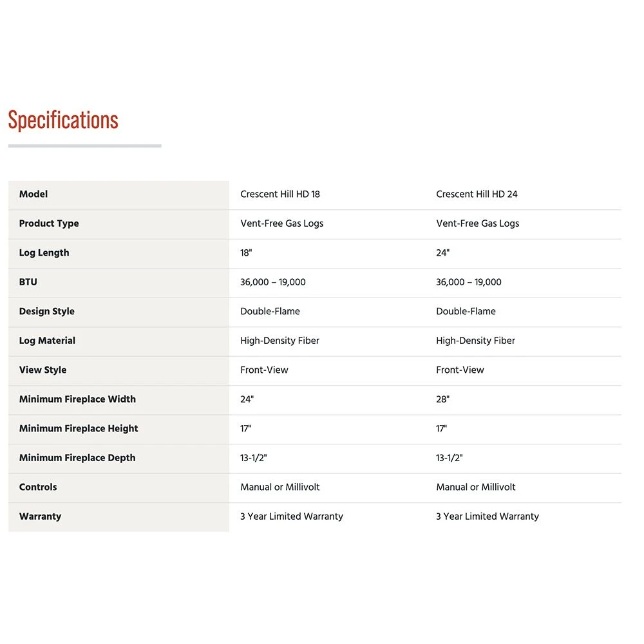
Task: Select the View Style row label
Action: click(43, 370)
